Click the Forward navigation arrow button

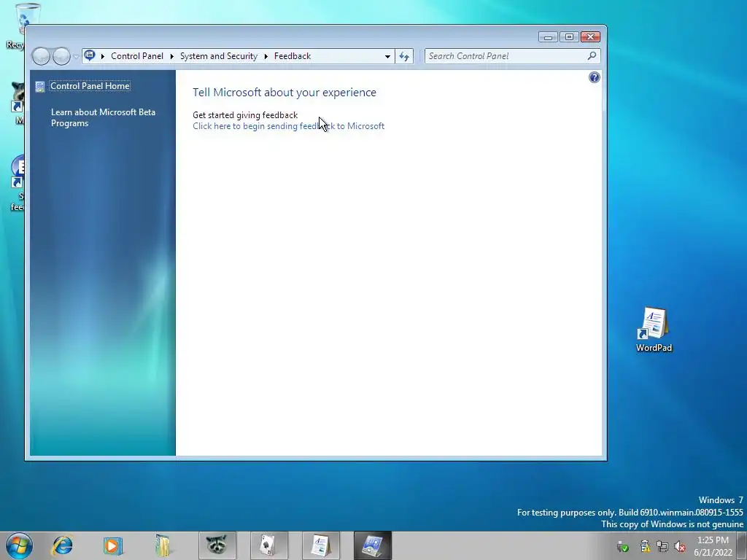tap(61, 56)
